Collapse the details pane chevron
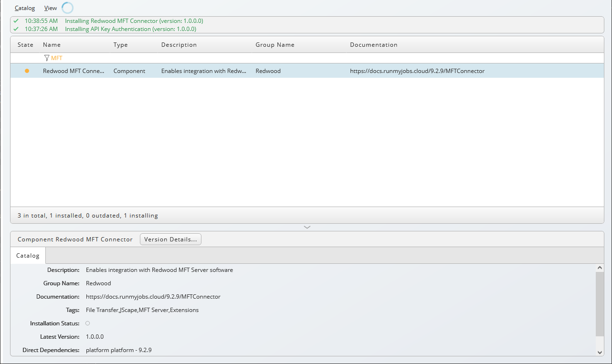612x364 pixels. 307,227
